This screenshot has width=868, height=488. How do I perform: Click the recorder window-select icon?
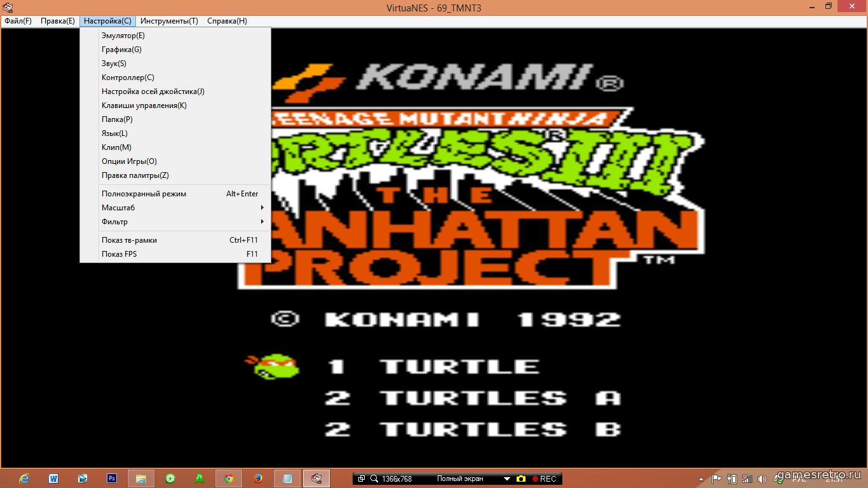point(361,478)
